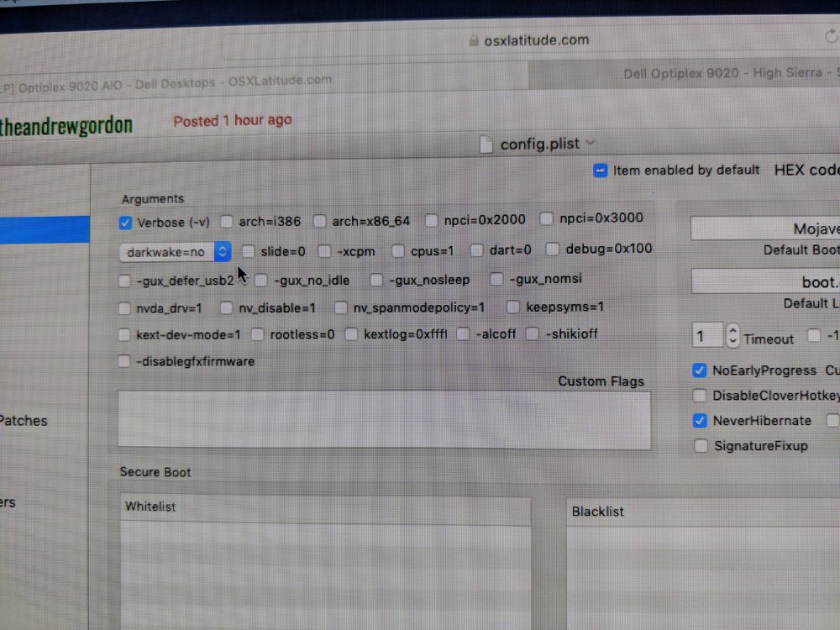Toggle the npci=0x2000 argument
840x630 pixels.
[x=431, y=220]
